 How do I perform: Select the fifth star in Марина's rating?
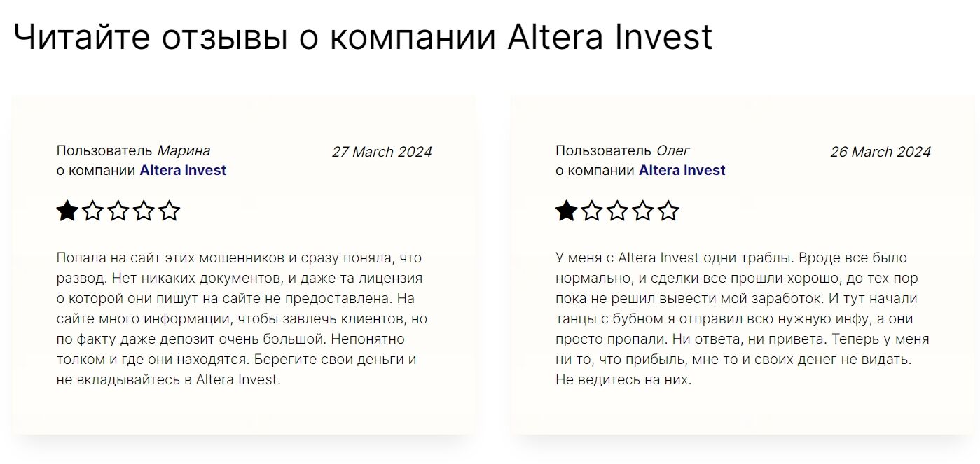coord(170,211)
